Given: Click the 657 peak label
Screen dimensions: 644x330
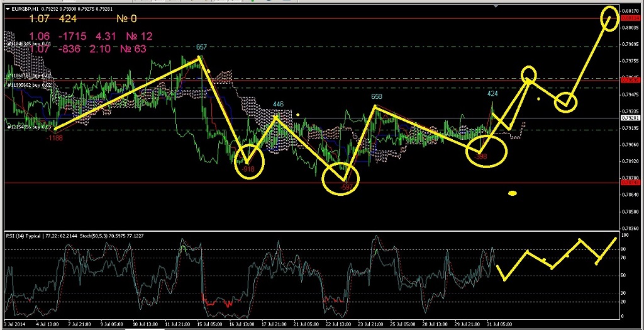Looking at the screenshot, I should pos(201,47).
